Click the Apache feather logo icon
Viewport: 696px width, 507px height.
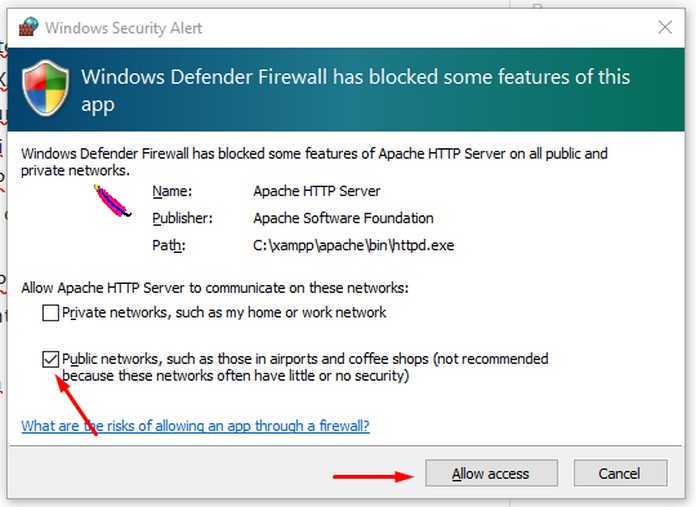[x=112, y=201]
